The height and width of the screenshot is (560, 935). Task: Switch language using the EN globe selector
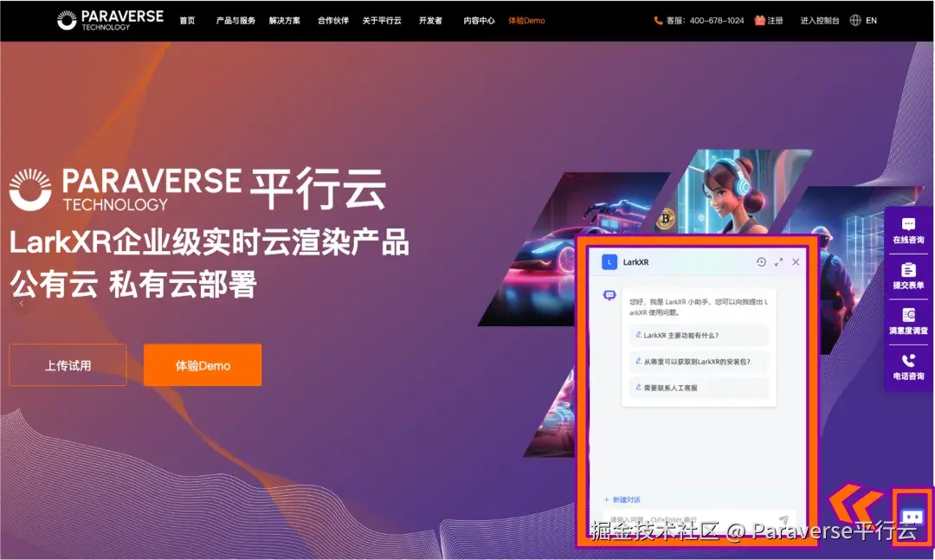coord(863,20)
